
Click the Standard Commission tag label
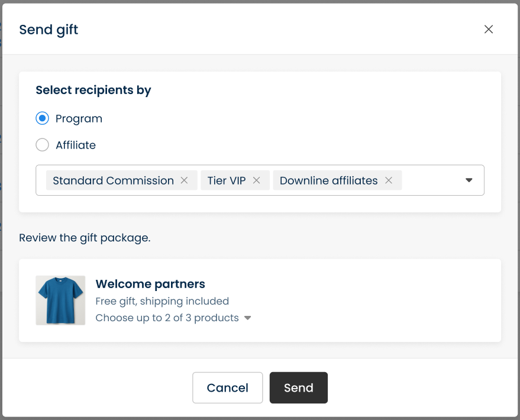tap(113, 180)
